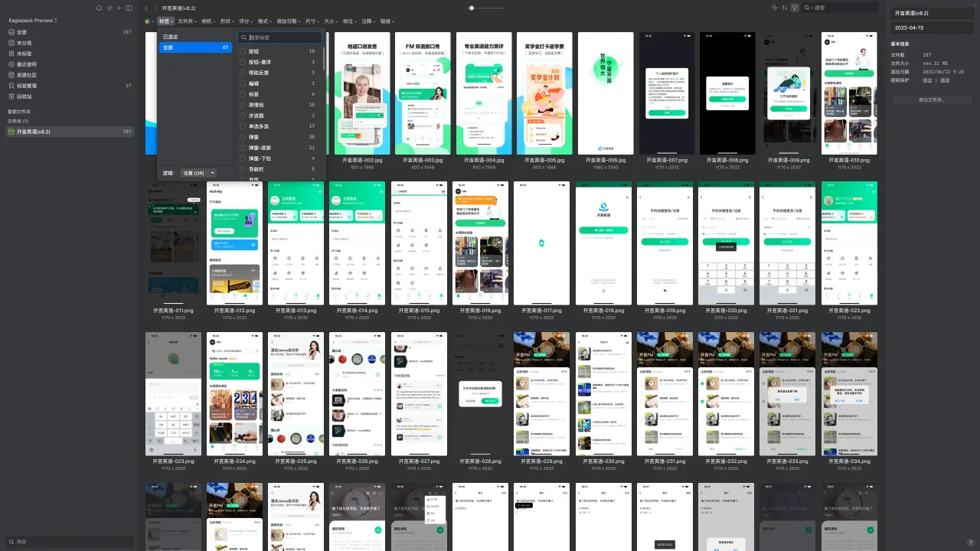
Task: Select folder 开言英语(v8.2) in sidebar
Action: pos(70,132)
